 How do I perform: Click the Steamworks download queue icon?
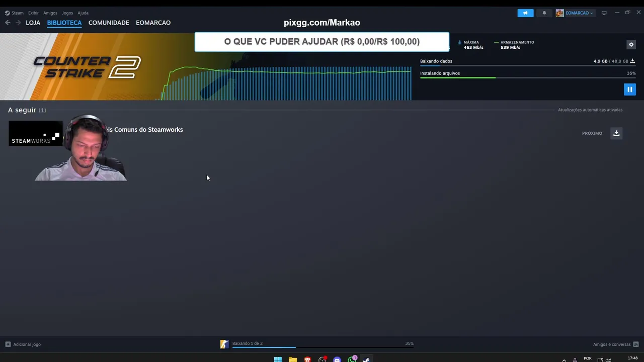(616, 133)
